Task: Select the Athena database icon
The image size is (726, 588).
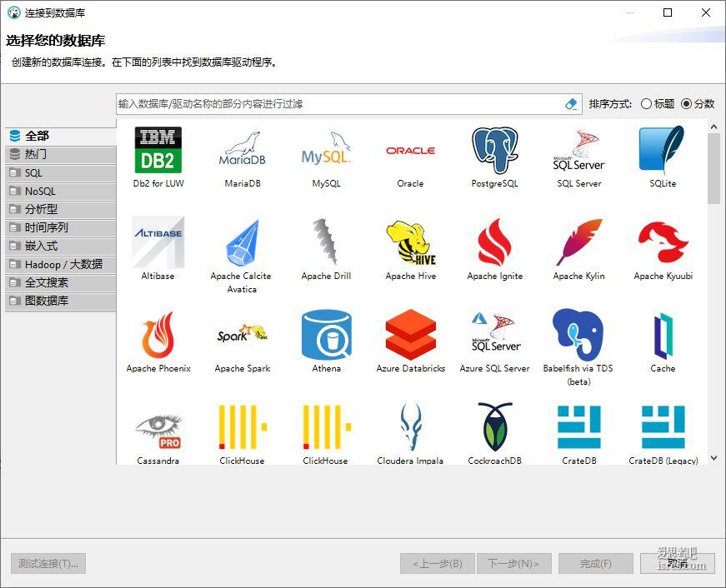Action: tap(326, 335)
